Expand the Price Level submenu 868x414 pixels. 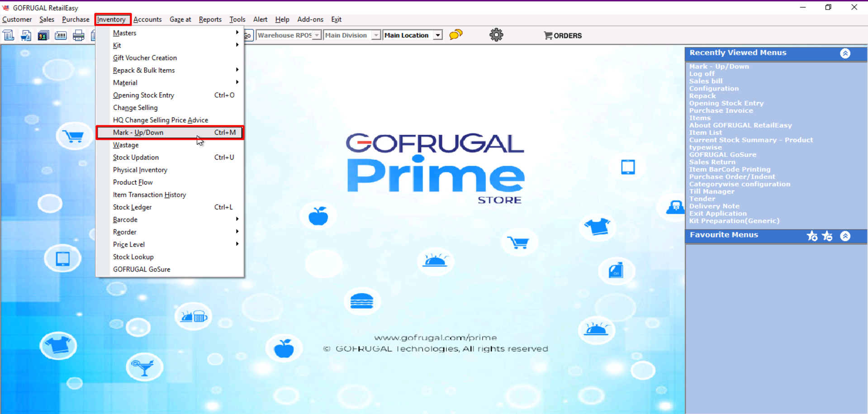170,244
